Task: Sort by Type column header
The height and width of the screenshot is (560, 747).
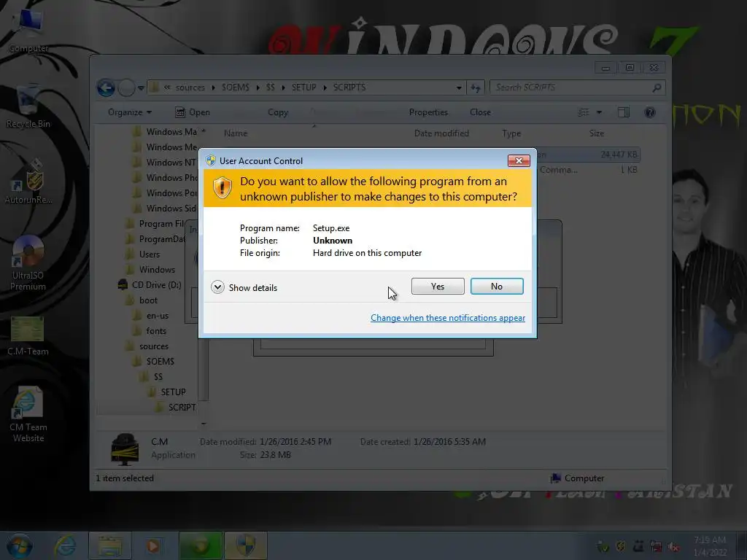Action: (x=511, y=133)
